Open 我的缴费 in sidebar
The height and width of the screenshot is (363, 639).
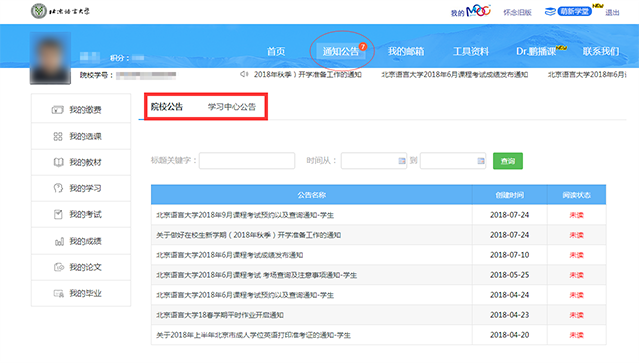pos(81,110)
